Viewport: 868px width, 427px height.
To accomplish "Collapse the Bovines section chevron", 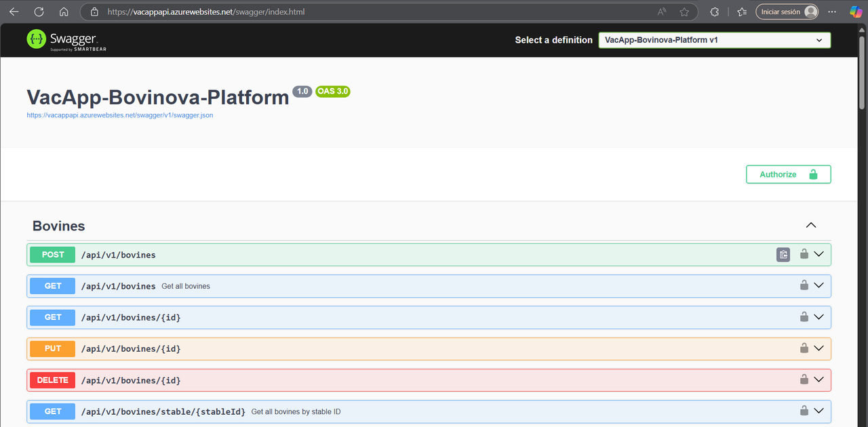I will pyautogui.click(x=810, y=226).
